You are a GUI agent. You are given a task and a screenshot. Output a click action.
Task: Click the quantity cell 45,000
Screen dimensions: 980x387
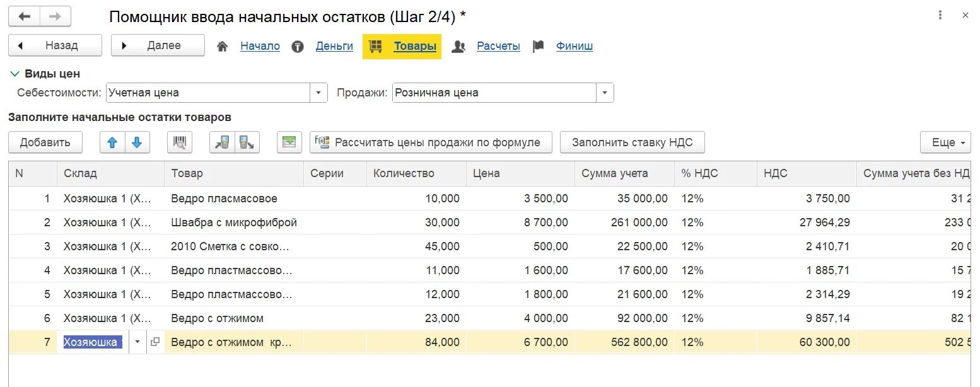pos(416,246)
